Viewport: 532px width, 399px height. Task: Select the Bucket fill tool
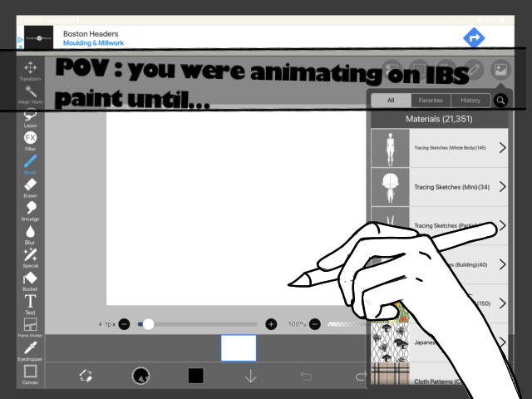(30, 278)
